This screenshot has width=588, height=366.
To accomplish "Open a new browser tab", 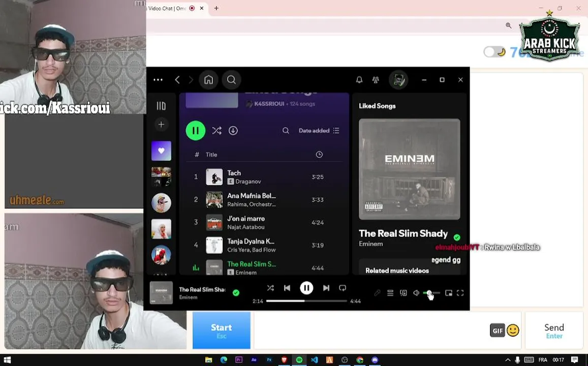I will pos(216,8).
